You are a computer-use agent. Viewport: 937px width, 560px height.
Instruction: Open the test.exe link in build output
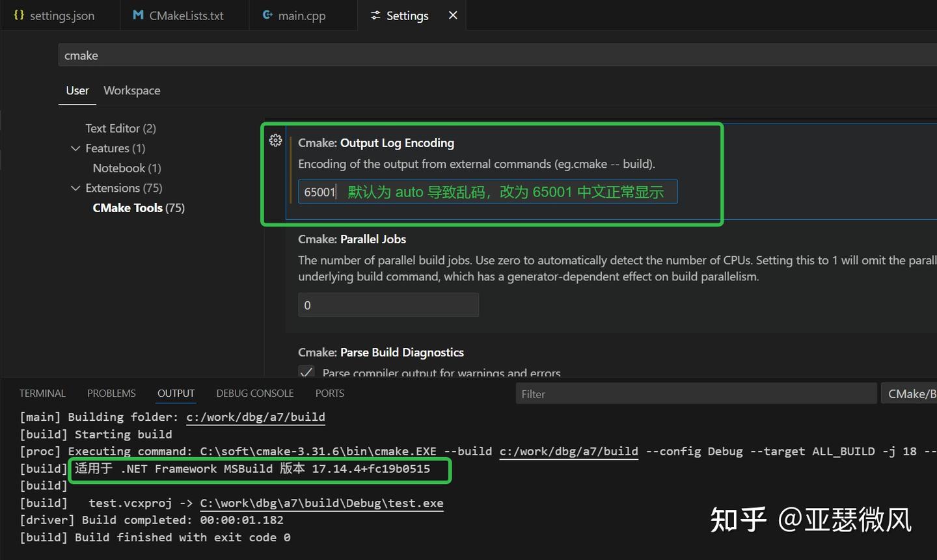[x=321, y=503]
